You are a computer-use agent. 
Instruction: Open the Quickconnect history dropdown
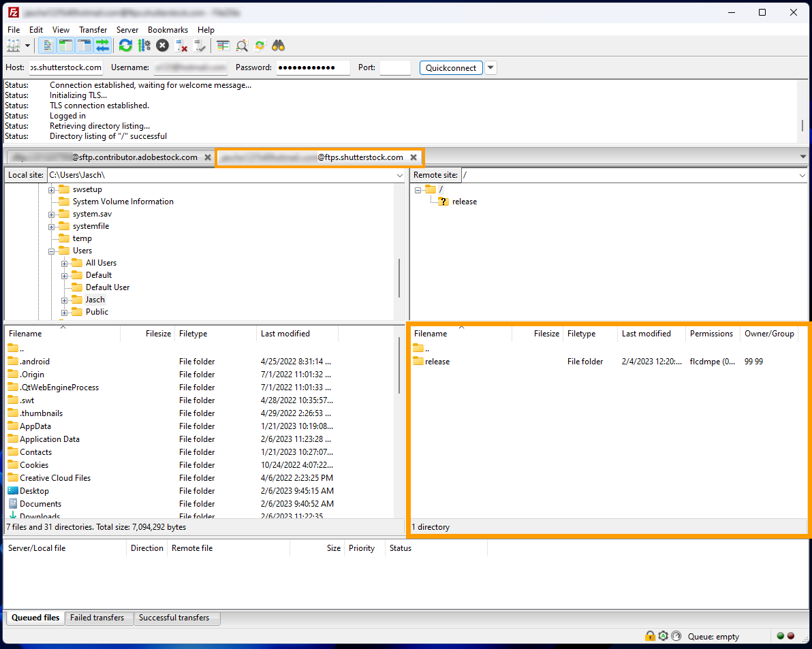point(490,68)
